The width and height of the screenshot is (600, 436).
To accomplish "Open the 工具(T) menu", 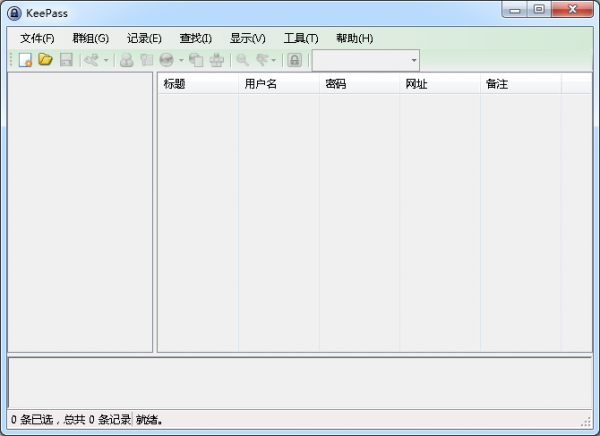I will pyautogui.click(x=301, y=38).
